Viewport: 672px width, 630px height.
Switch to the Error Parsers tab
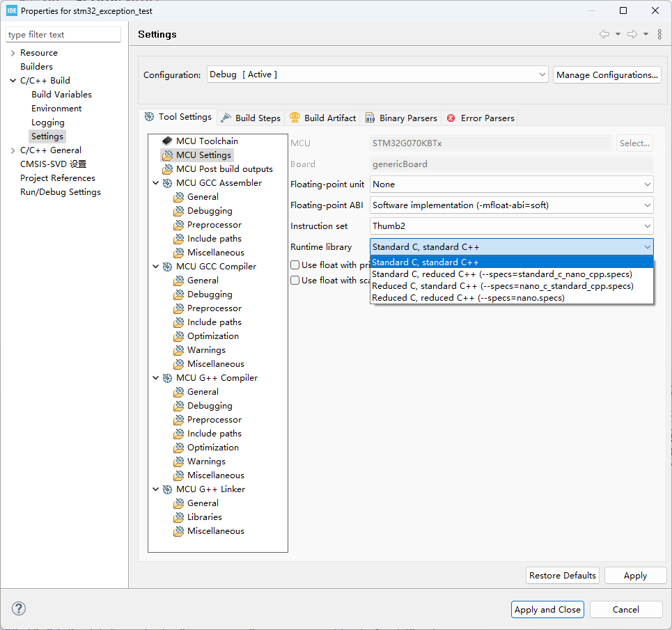(x=480, y=118)
